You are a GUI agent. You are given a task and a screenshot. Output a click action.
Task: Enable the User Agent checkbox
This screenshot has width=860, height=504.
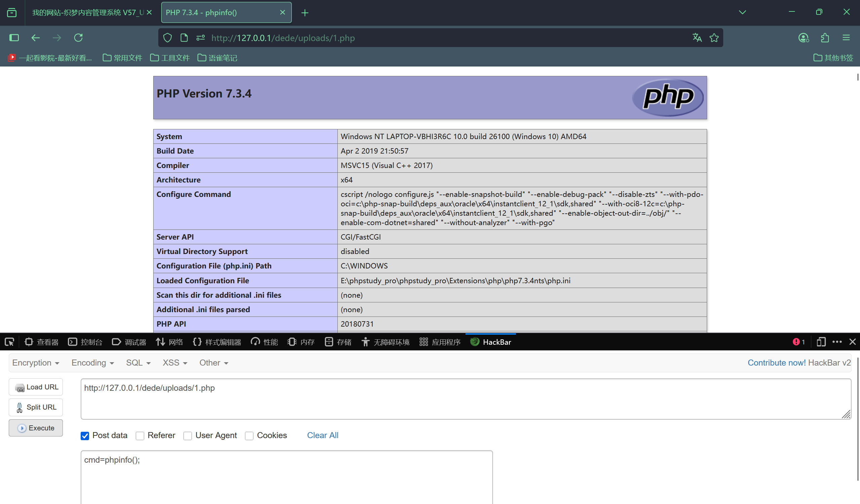tap(188, 436)
